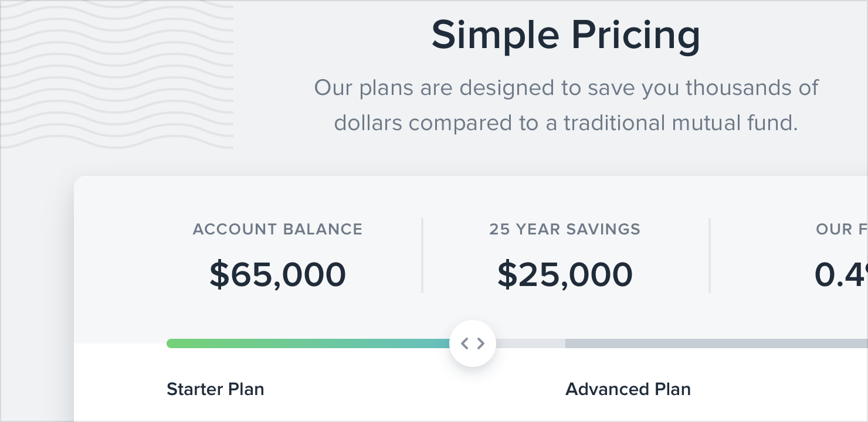Screen dimensions: 868x422
Task: Click the 25 YEAR SAVINGS heading label
Action: pos(565,229)
